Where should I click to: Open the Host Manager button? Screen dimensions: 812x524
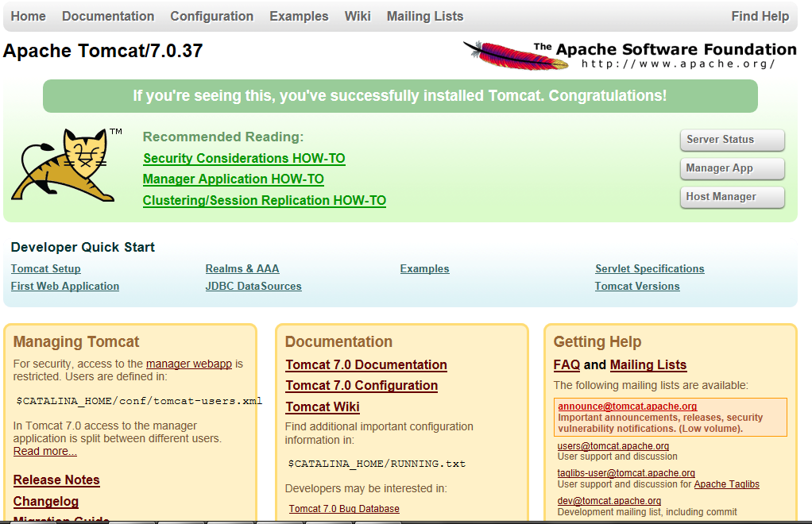tap(733, 197)
